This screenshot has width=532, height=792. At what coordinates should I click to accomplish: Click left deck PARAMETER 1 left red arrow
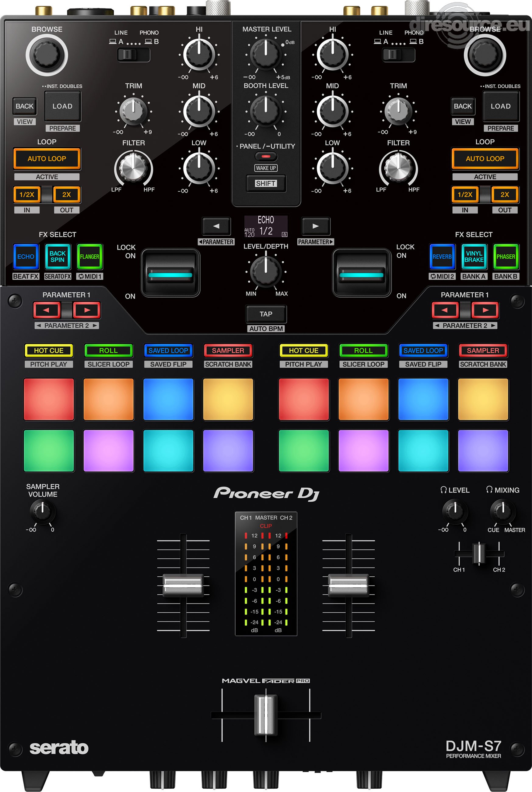pyautogui.click(x=47, y=310)
